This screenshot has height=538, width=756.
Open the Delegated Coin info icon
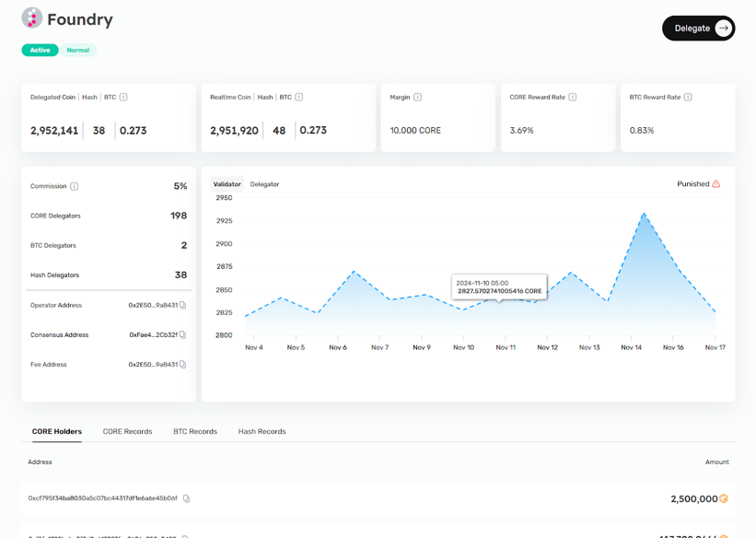click(123, 97)
